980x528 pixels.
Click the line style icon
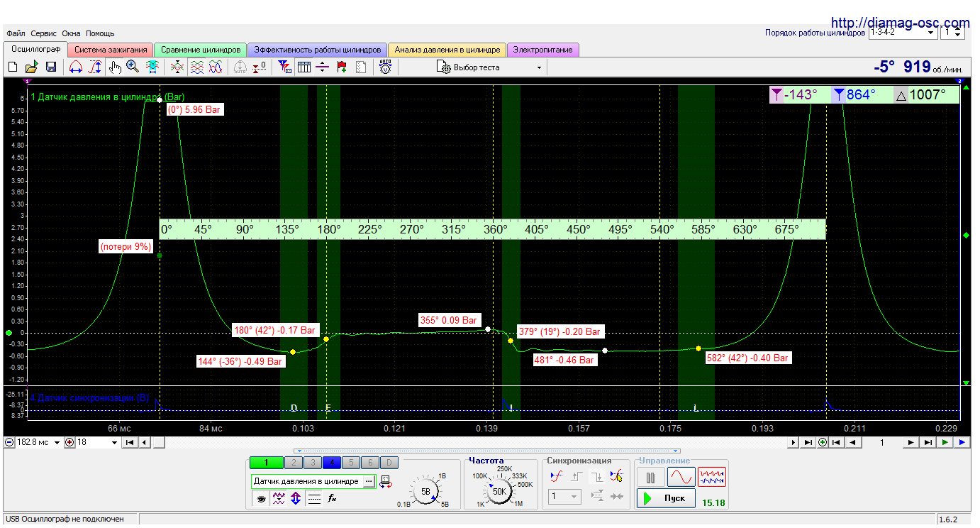click(x=314, y=500)
